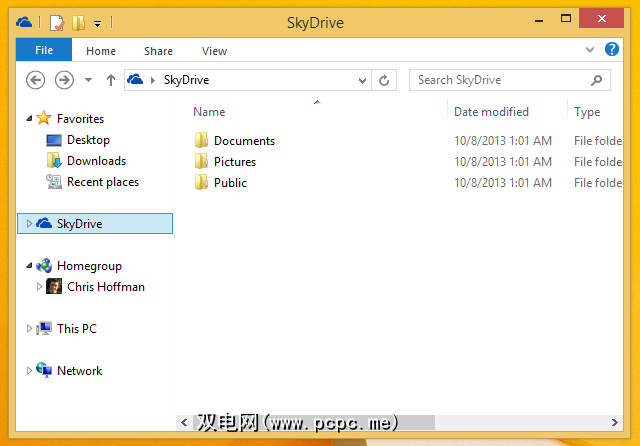Viewport: 640px width, 446px height.
Task: Go forward with the Forward arrow
Action: [64, 80]
